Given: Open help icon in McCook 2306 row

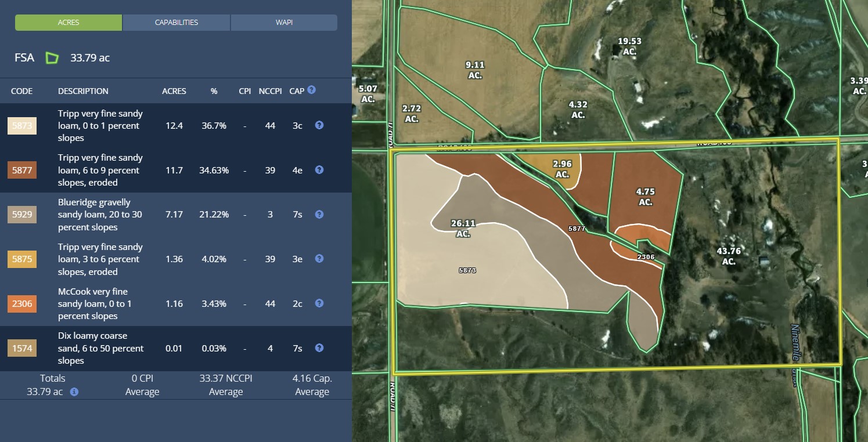Looking at the screenshot, I should [x=319, y=303].
